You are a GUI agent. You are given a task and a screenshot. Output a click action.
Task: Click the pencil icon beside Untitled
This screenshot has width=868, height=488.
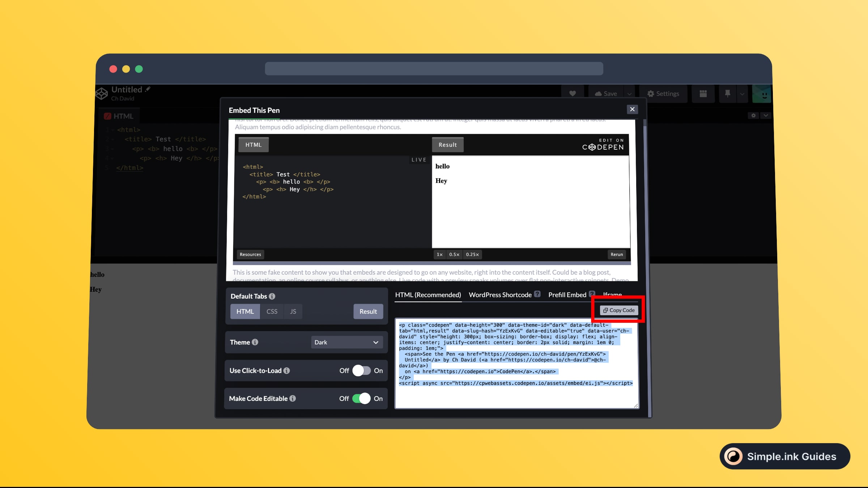click(148, 89)
